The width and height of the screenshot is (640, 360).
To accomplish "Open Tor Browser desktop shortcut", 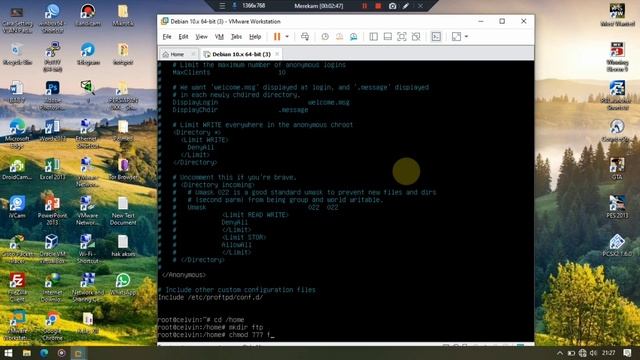I will click(x=123, y=169).
